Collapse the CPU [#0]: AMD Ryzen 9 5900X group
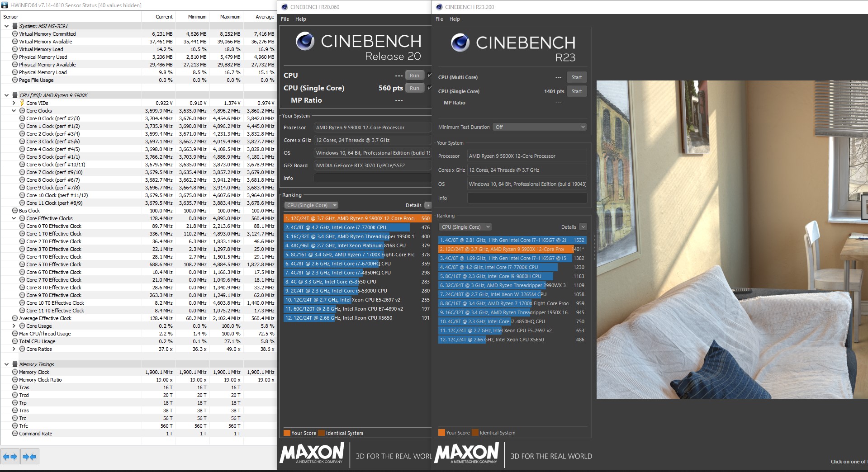This screenshot has height=472, width=868. click(x=7, y=95)
